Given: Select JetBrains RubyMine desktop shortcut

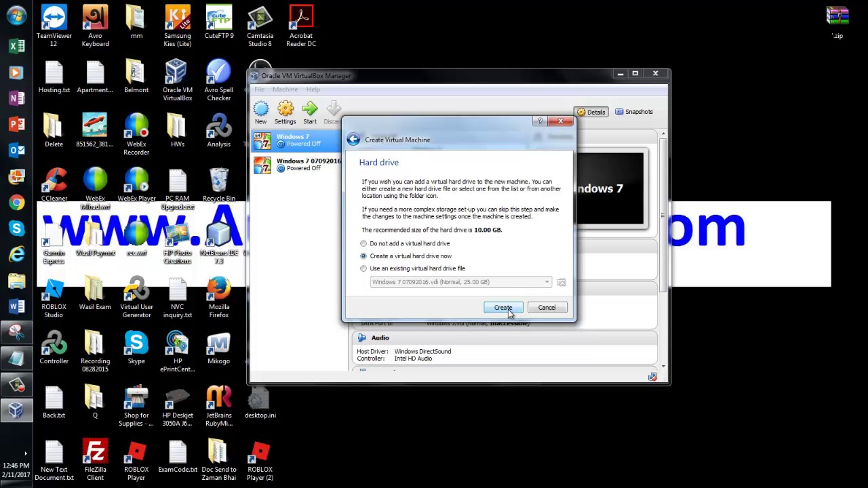Looking at the screenshot, I should [219, 406].
